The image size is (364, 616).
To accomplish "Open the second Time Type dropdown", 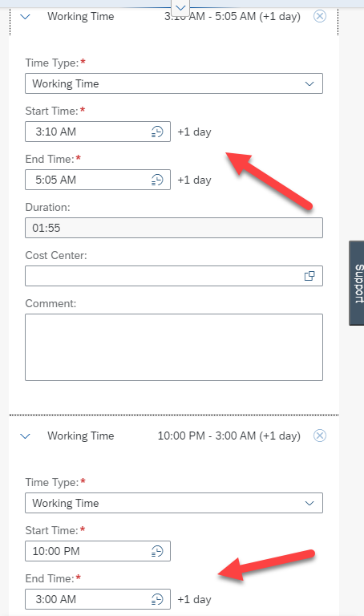I will (174, 503).
